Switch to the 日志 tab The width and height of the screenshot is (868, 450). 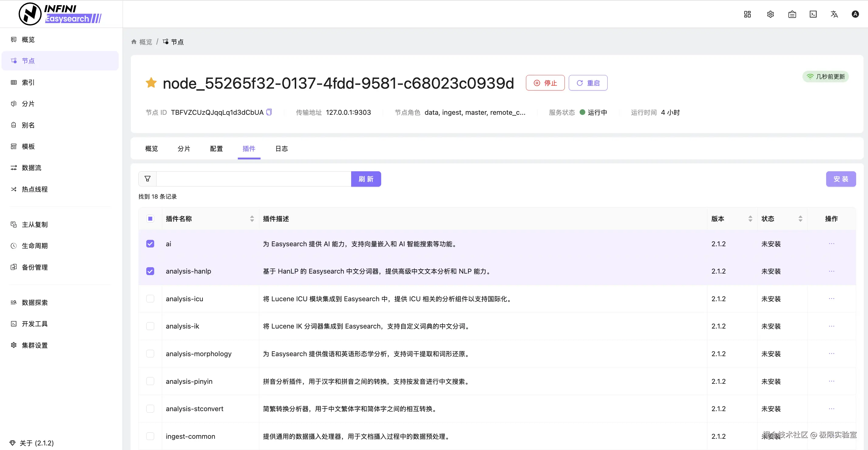click(x=281, y=149)
